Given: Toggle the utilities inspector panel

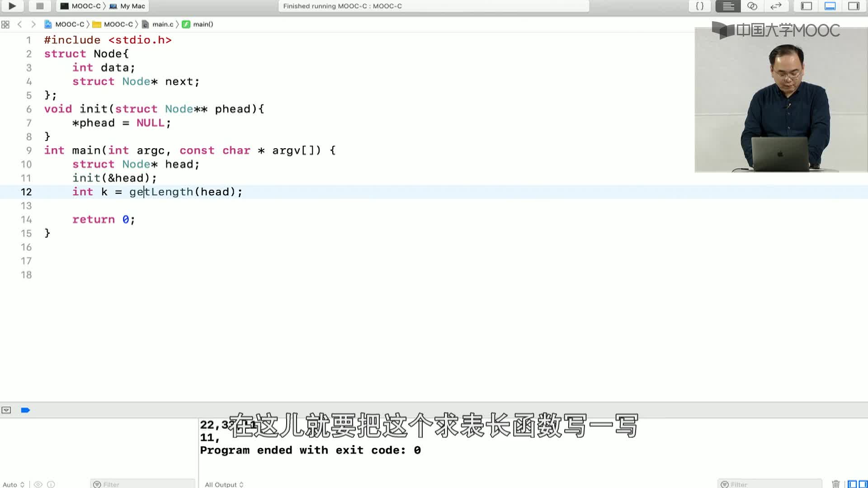Looking at the screenshot, I should [854, 6].
